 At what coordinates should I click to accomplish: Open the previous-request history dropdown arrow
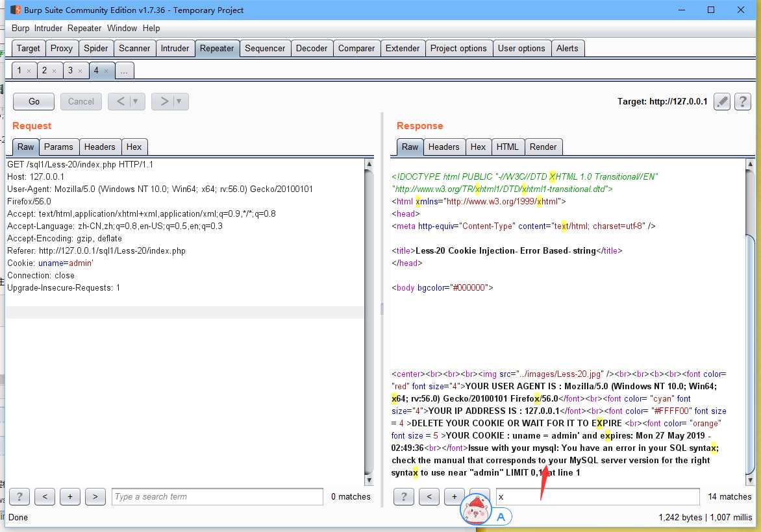tap(136, 101)
